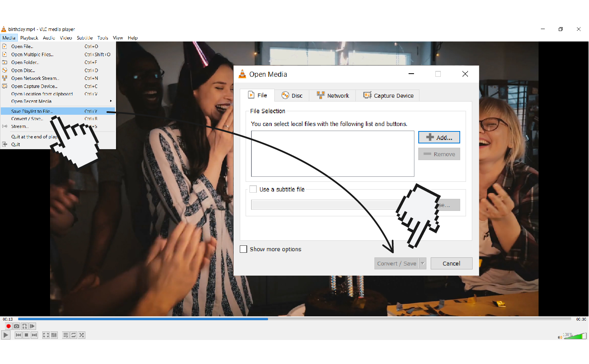
Task: Click the VLC cone icon in Open Media dialog
Action: [x=243, y=74]
